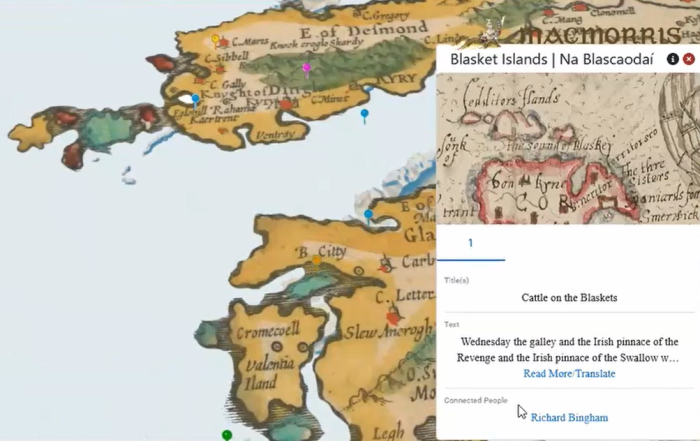Click the green pin below Valentia Iland
The image size is (700, 441).
[x=227, y=435]
